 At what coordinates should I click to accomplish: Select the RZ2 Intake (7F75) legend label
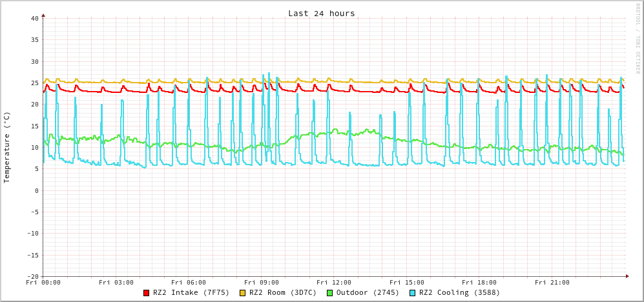click(x=191, y=292)
